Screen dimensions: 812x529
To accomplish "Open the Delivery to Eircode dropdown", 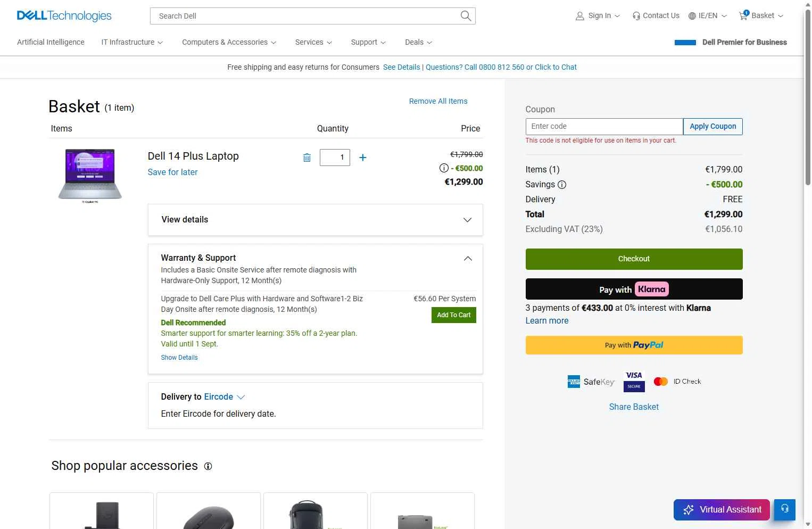I will pos(224,397).
